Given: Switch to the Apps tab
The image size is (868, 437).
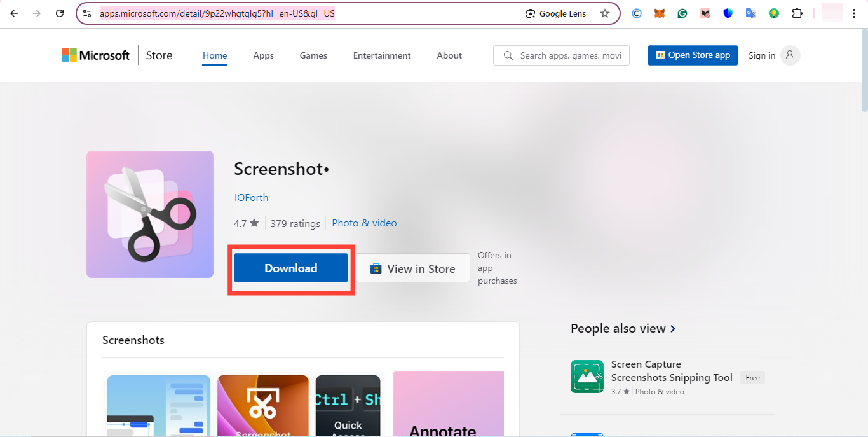Looking at the screenshot, I should [x=263, y=55].
